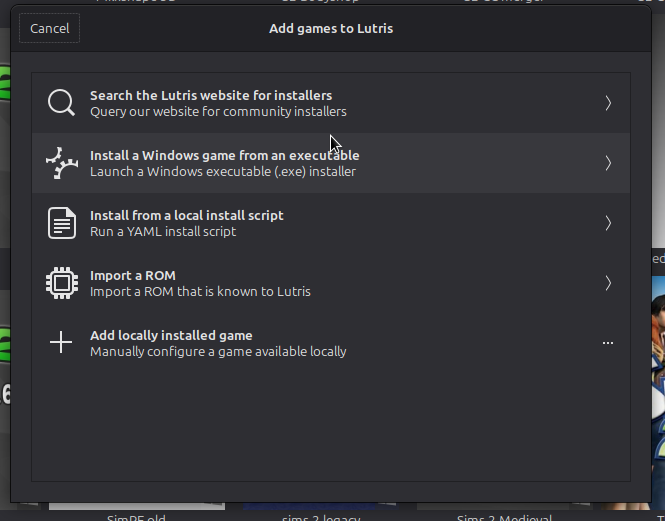The width and height of the screenshot is (665, 521).
Task: Click 'Import a ROM that is known to Lutris'
Action: coord(200,292)
